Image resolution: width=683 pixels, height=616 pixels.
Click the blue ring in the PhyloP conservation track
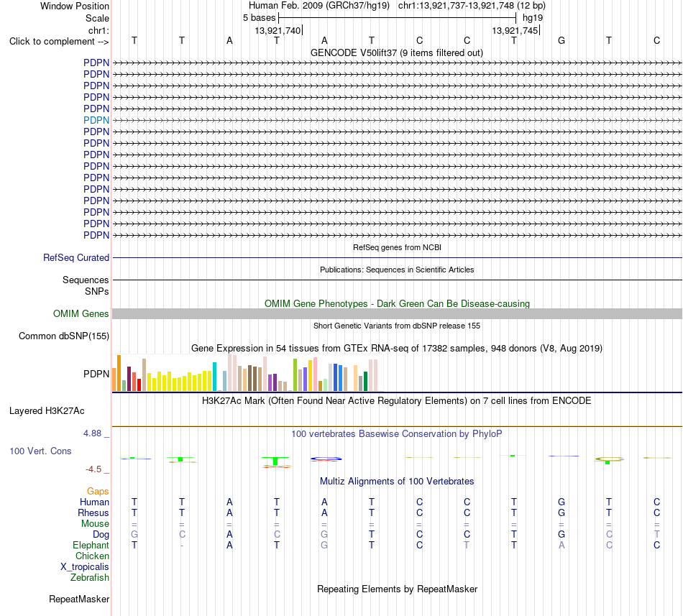326,459
